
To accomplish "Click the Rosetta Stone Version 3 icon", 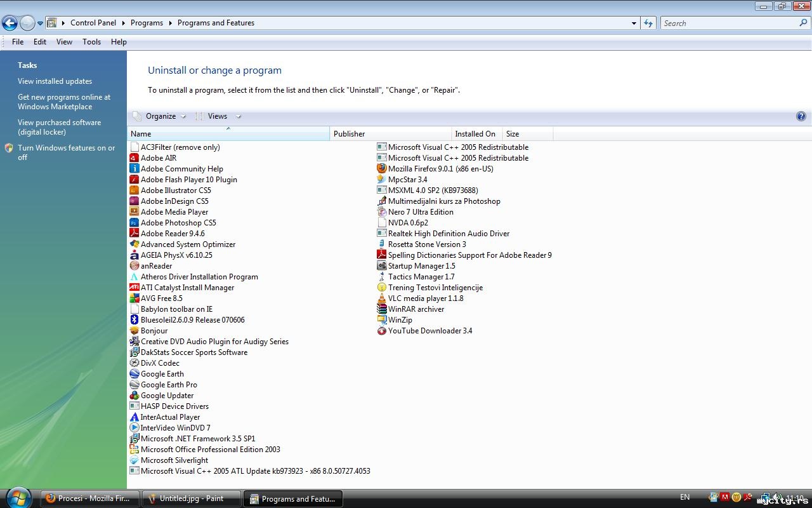I will (381, 244).
